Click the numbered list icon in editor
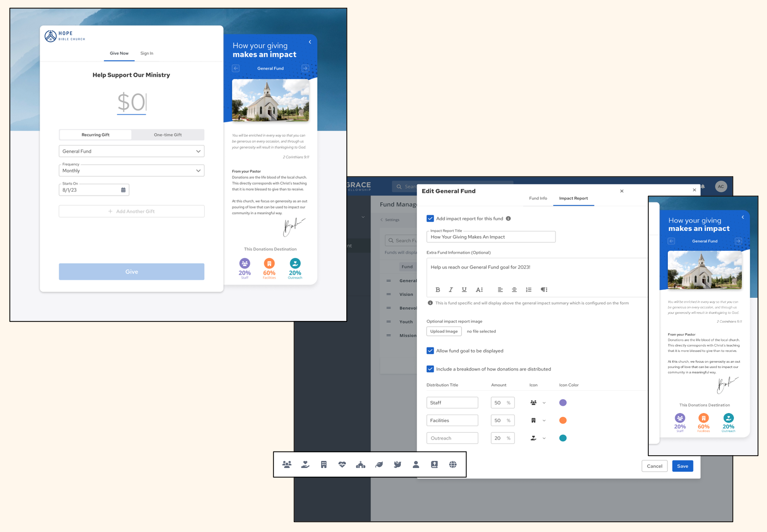This screenshot has height=532, width=767. coord(529,290)
